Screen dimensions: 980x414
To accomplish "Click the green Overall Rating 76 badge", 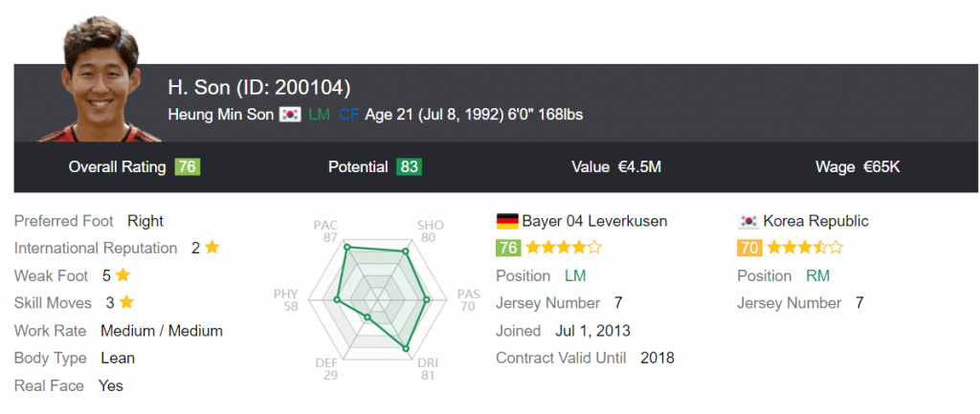I will click(x=188, y=167).
